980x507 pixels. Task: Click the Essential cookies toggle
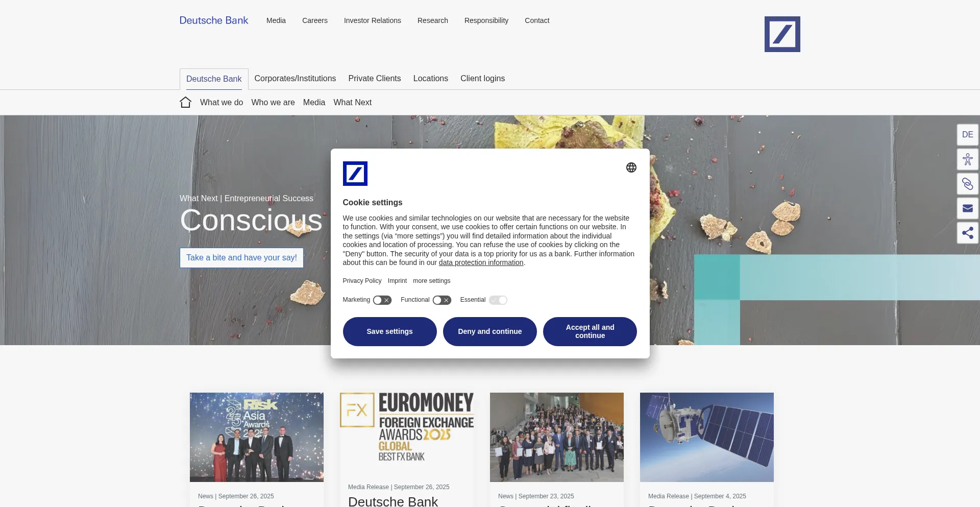tap(498, 300)
